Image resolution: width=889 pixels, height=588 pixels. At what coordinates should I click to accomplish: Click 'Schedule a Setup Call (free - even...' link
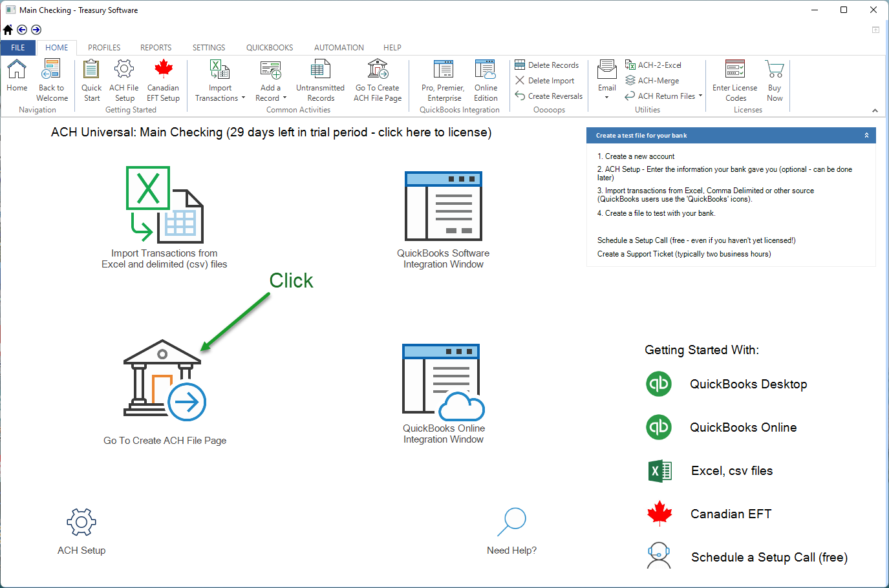pos(696,240)
